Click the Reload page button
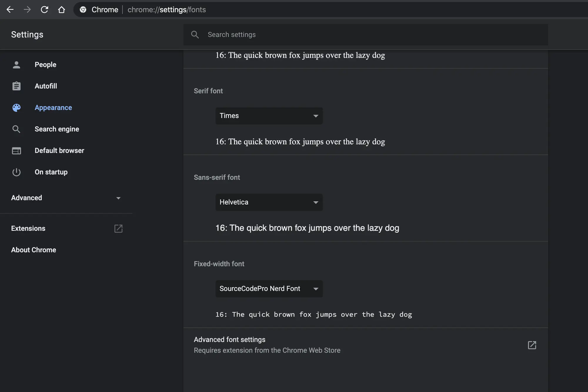This screenshot has width=588, height=392. (x=43, y=10)
